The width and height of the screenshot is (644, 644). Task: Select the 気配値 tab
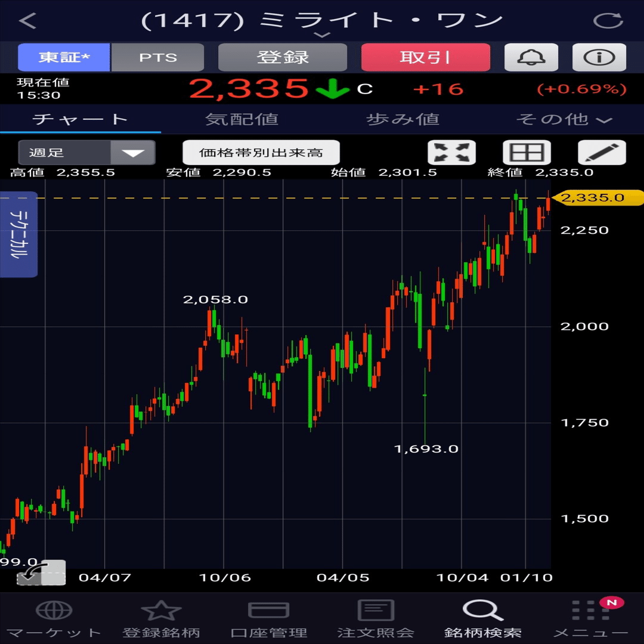point(241,119)
